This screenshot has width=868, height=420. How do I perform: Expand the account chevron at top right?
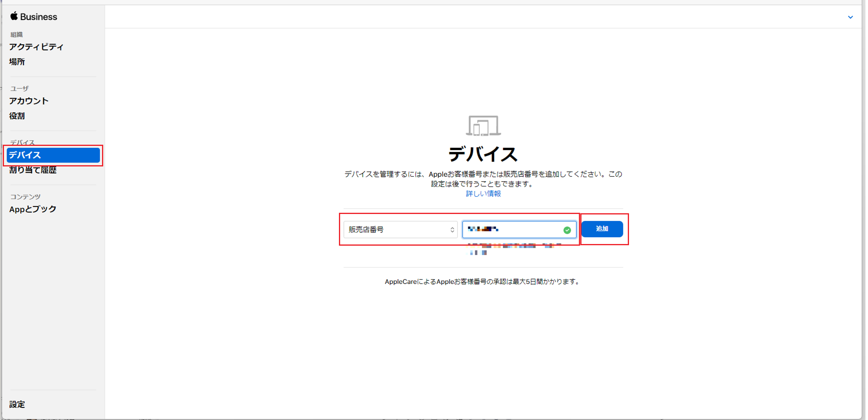850,17
